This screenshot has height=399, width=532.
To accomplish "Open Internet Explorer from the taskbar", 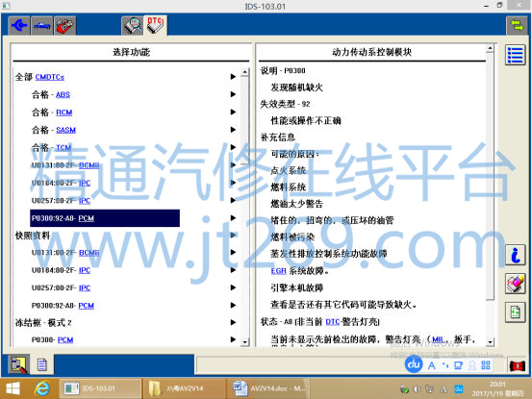I will 42,388.
